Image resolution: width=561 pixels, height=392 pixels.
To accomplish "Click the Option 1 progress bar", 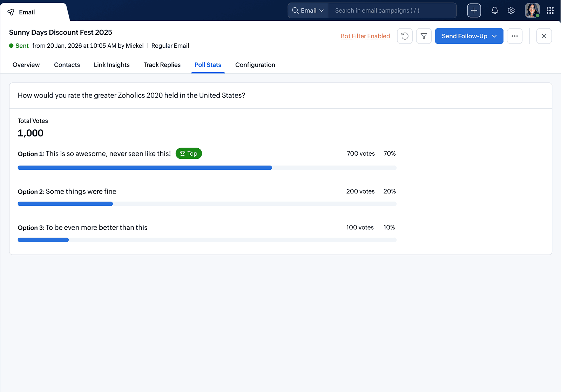I will coord(207,168).
